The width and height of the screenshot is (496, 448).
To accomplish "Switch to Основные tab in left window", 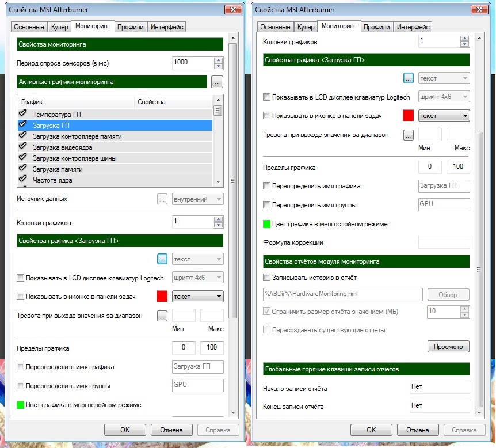I will click(x=29, y=27).
